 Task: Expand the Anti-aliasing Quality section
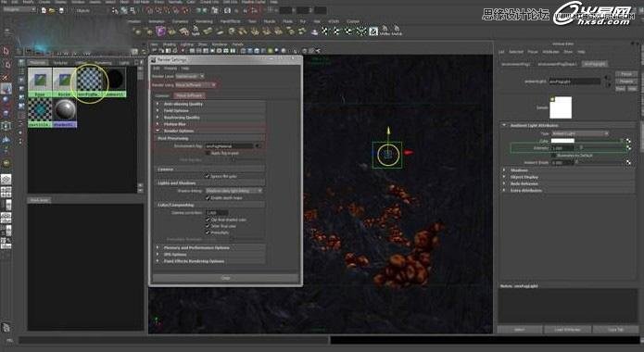pyautogui.click(x=209, y=104)
